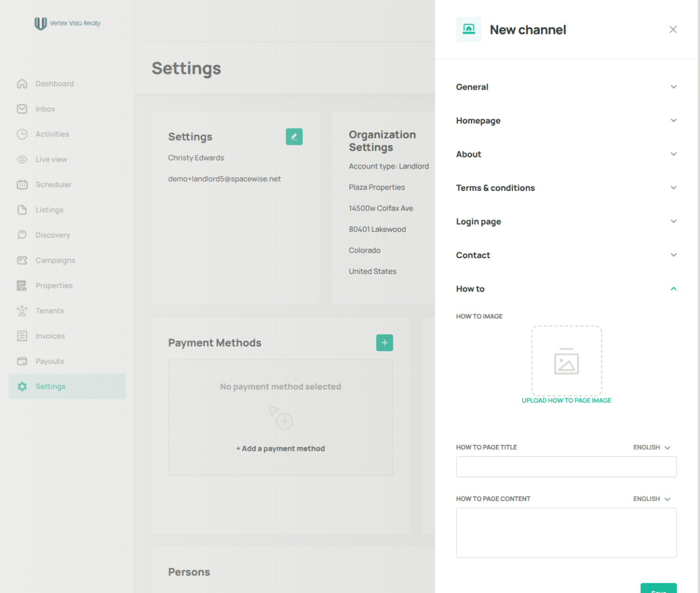The image size is (700, 593).
Task: Open Invoices from the sidebar menu
Action: [x=50, y=336]
